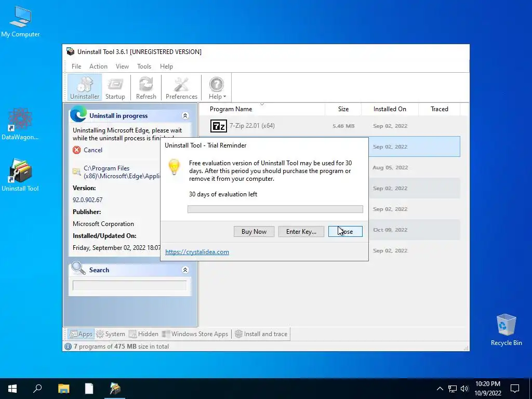The width and height of the screenshot is (532, 399).
Task: Click the red Cancel icon
Action: point(77,150)
